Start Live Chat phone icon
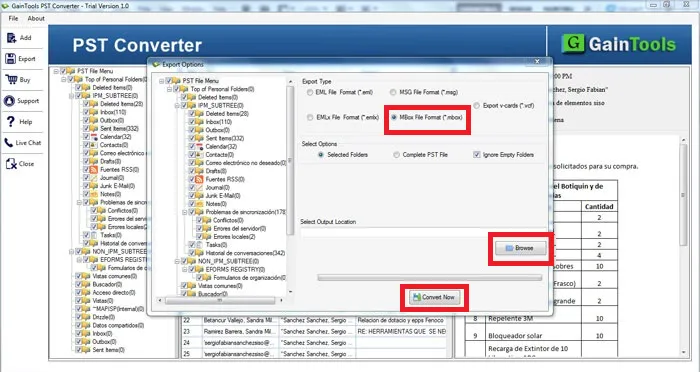This screenshot has width=700, height=372. click(x=9, y=142)
